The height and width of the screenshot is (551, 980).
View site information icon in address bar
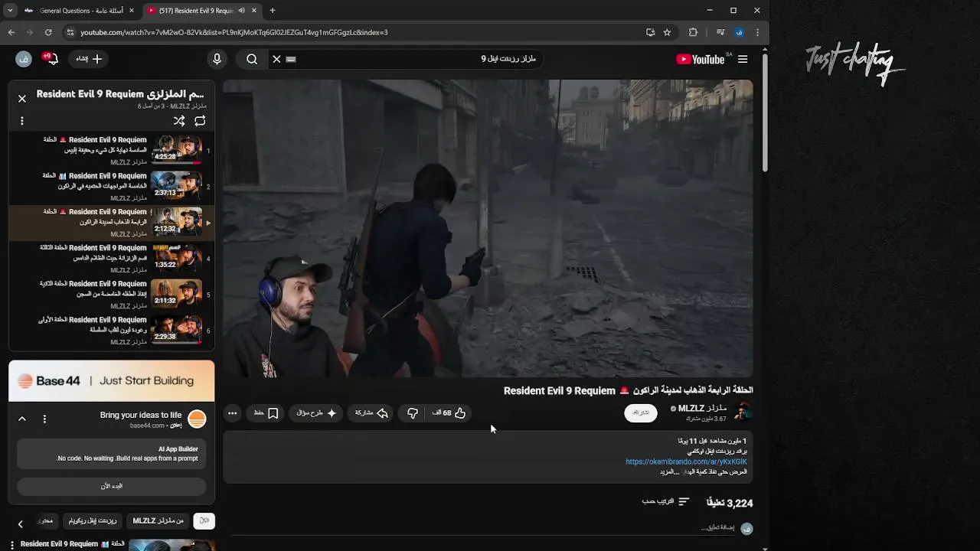pos(70,32)
